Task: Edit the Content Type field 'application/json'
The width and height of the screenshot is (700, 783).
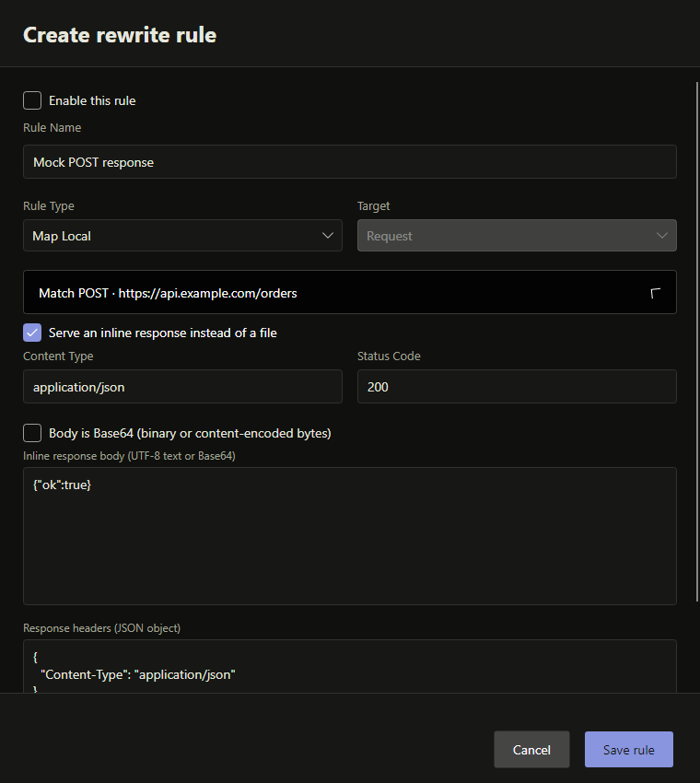Action: (x=182, y=387)
